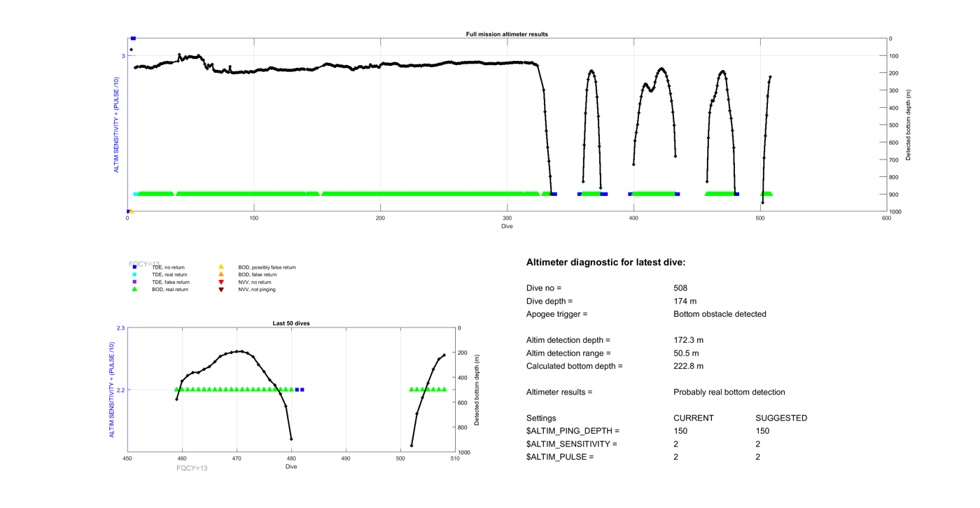Image resolution: width=980 pixels, height=508 pixels.
Task: Click the full mission chart 'Detected bottom depth (m)' axis label
Action: coord(909,125)
